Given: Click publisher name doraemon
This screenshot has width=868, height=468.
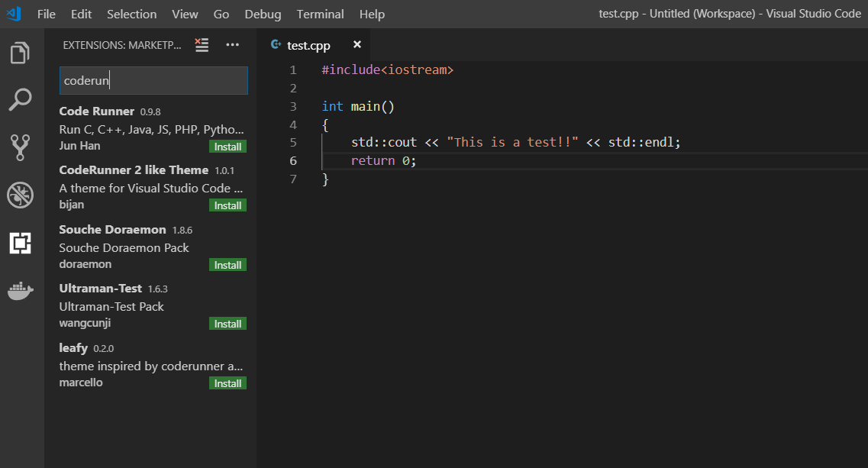Looking at the screenshot, I should [x=86, y=264].
